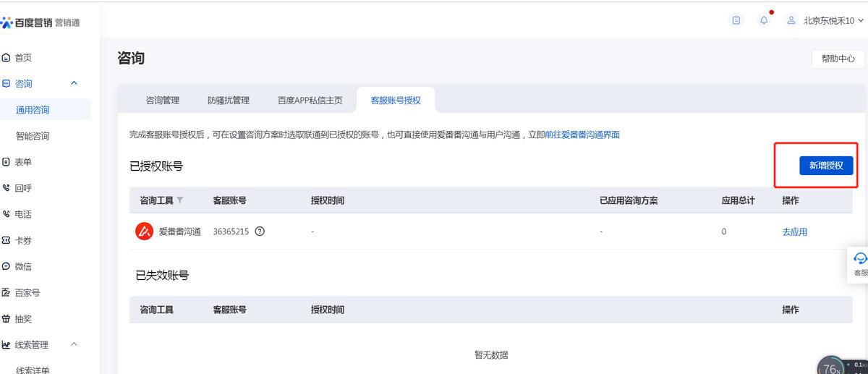Click the 已失效账号 section heading
This screenshot has width=868, height=374.
[162, 276]
